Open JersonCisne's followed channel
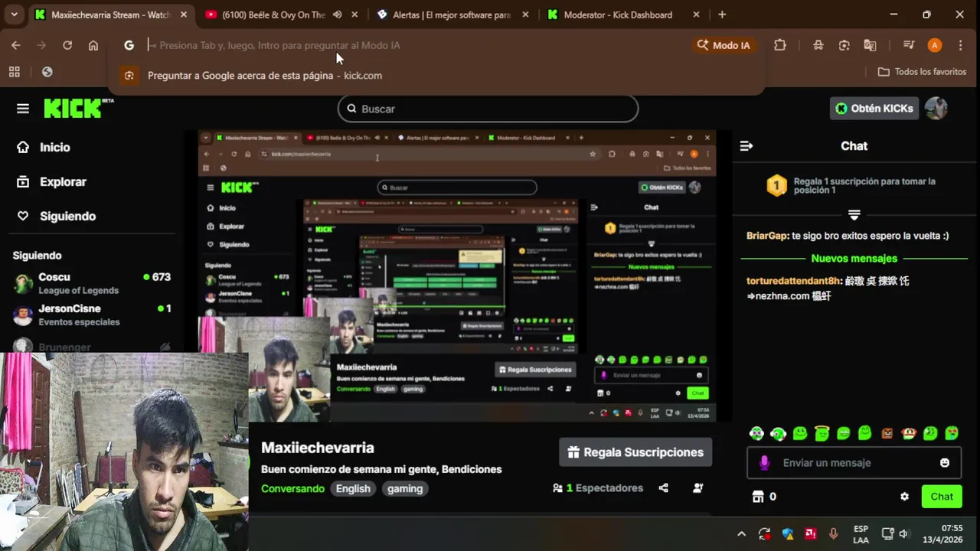This screenshot has height=551, width=980. pos(92,315)
